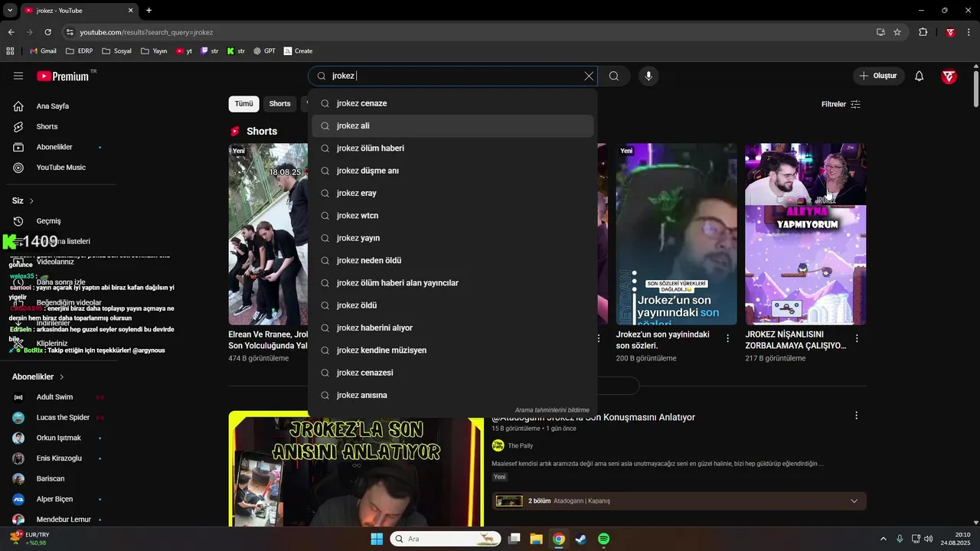Open Chrome three-dot menu
The width and height of the screenshot is (980, 551).
pyautogui.click(x=969, y=32)
